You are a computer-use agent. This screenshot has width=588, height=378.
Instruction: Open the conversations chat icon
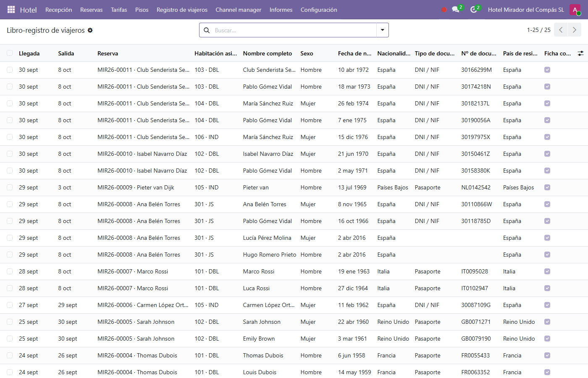coord(456,10)
